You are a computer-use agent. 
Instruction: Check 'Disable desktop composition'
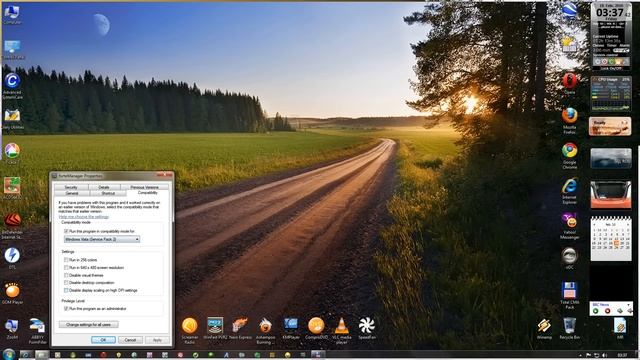pos(66,282)
